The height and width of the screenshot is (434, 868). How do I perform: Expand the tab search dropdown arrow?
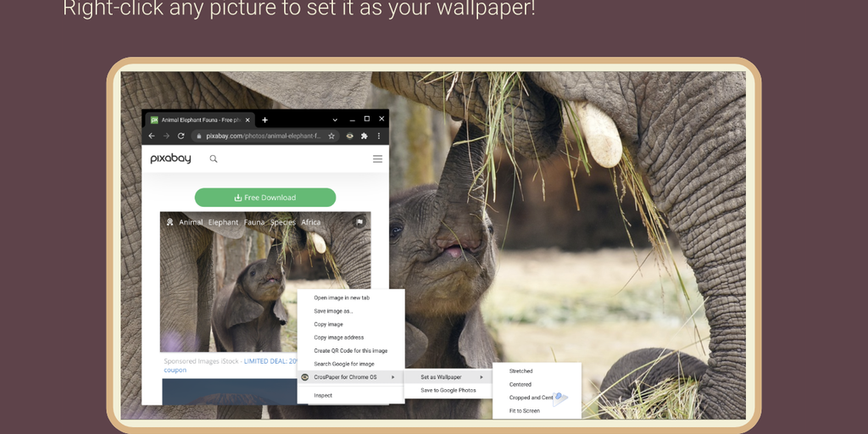335,120
